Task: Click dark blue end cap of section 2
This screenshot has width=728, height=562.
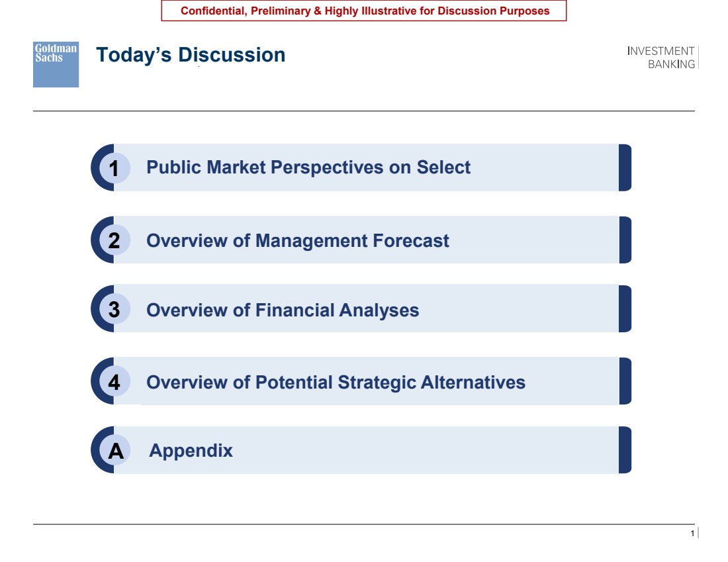Action: coord(625,240)
